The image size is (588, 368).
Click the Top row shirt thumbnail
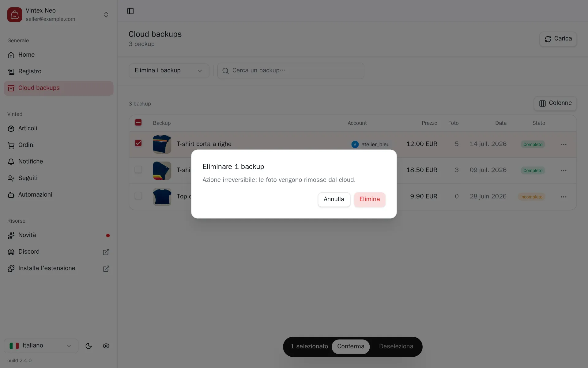coord(162,197)
